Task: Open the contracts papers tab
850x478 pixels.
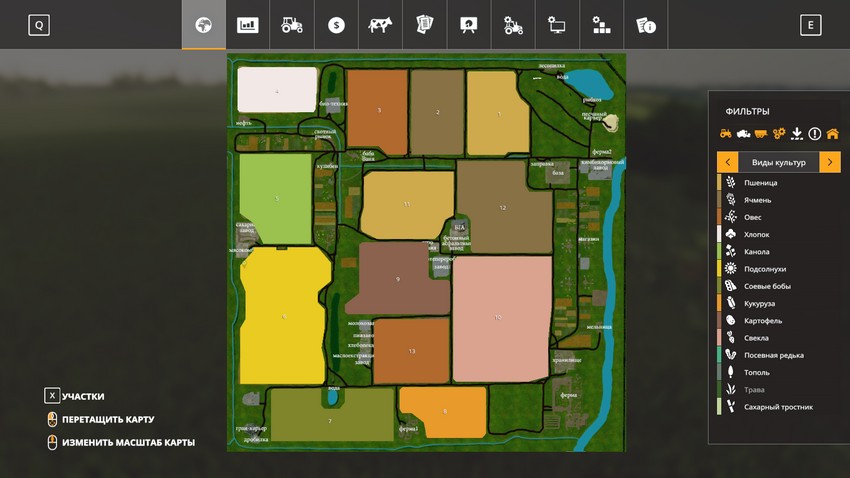Action: [424, 25]
